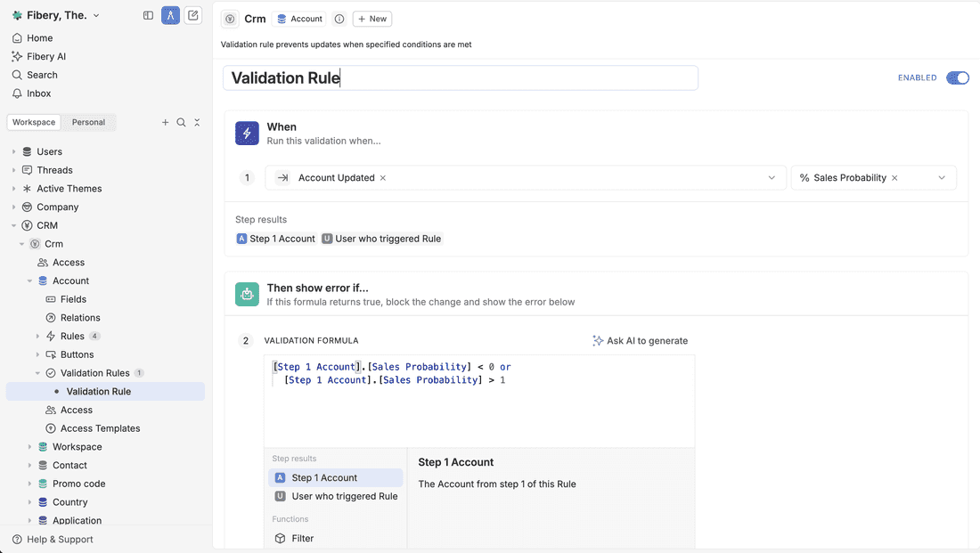Click the sidebar search magnifier icon
This screenshot has height=553, width=980.
tap(181, 122)
